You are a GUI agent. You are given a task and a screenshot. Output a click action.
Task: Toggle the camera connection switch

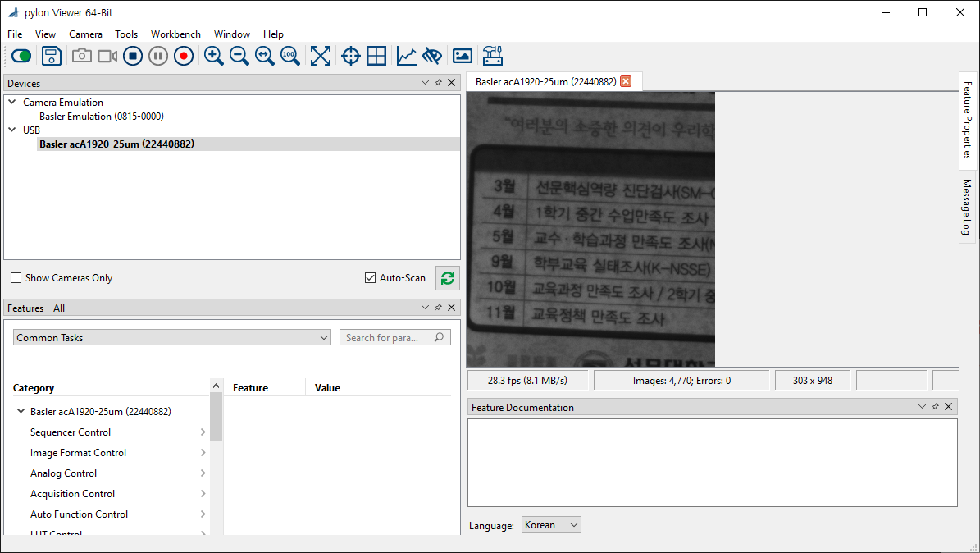coord(21,56)
